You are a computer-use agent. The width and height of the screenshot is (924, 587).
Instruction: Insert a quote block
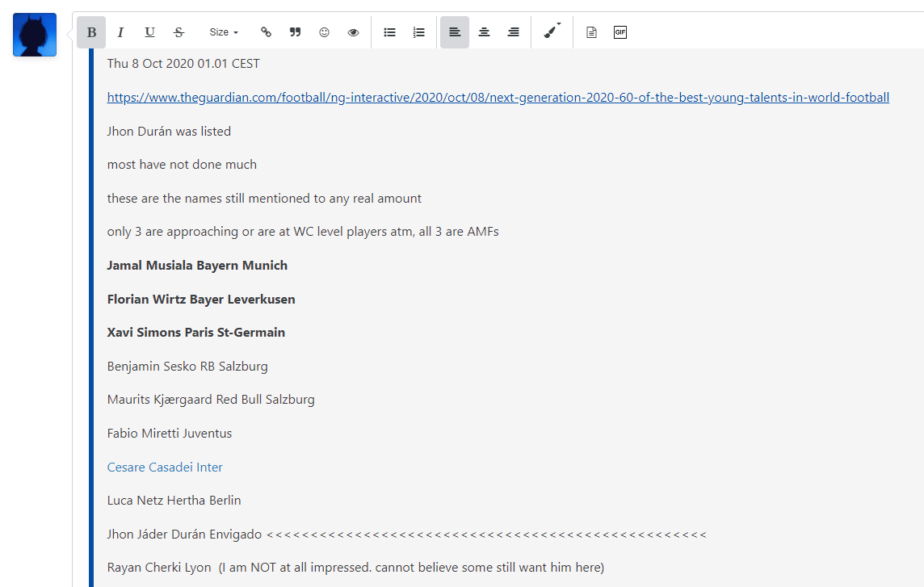[x=296, y=32]
